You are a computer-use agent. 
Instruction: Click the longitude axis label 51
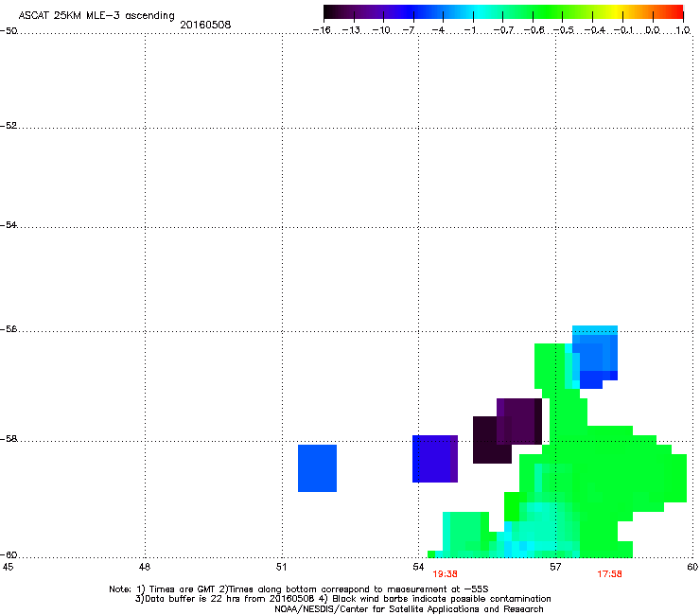(x=281, y=567)
